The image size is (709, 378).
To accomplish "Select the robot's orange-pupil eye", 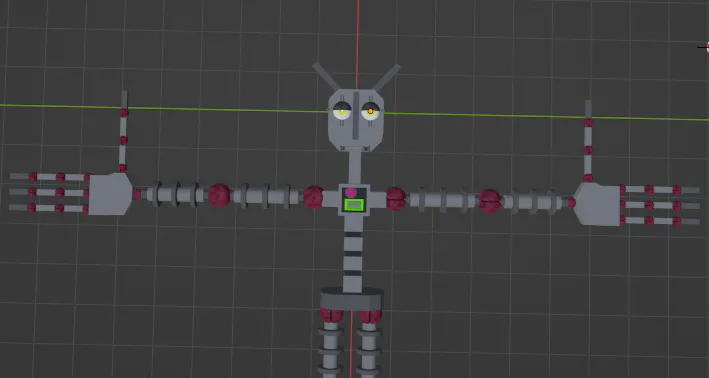I will (370, 111).
